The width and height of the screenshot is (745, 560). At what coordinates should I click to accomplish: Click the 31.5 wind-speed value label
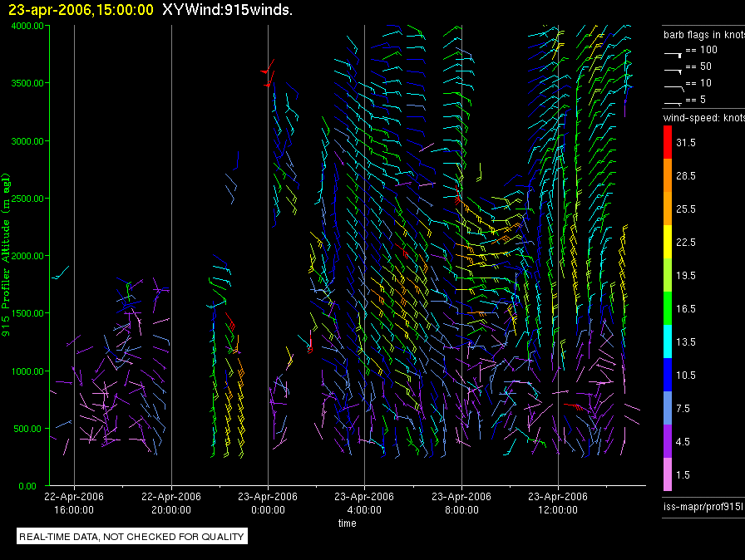(x=686, y=142)
